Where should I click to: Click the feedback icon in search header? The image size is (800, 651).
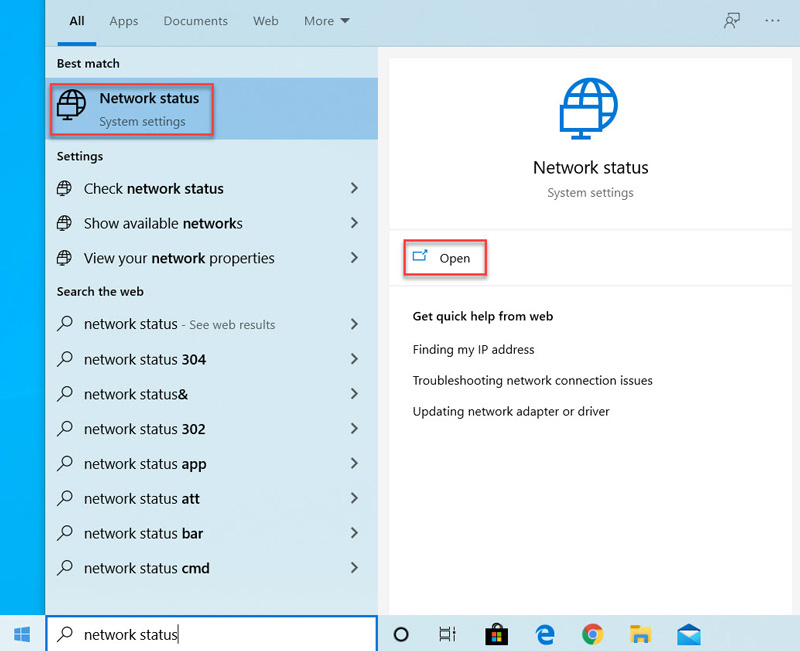pos(732,20)
